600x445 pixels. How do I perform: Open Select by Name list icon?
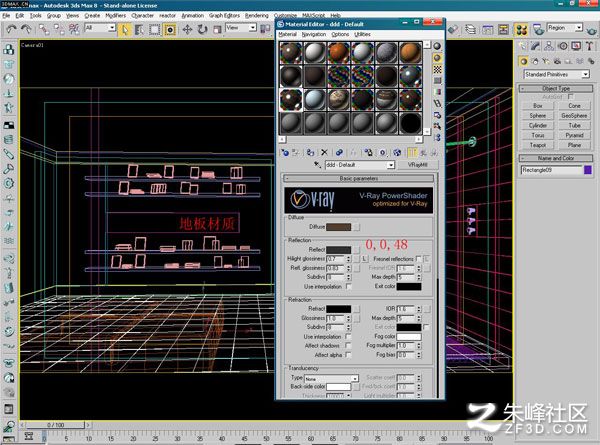pyautogui.click(x=139, y=29)
